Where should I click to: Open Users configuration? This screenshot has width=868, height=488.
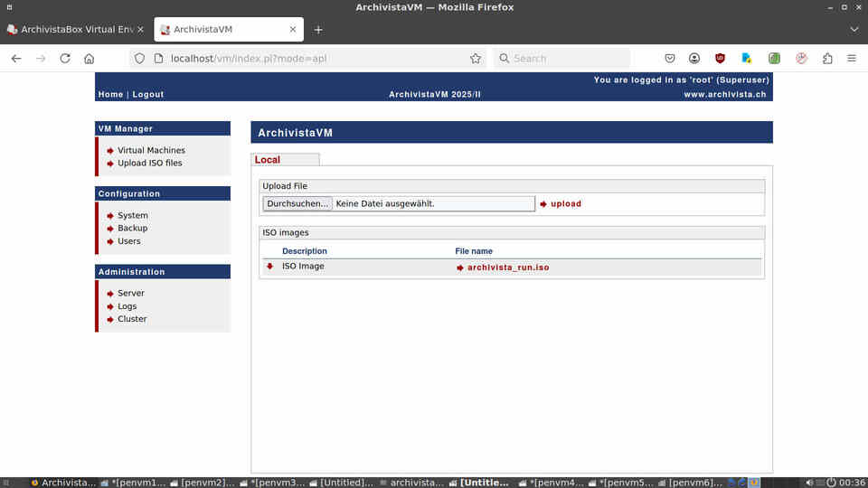[x=129, y=241]
